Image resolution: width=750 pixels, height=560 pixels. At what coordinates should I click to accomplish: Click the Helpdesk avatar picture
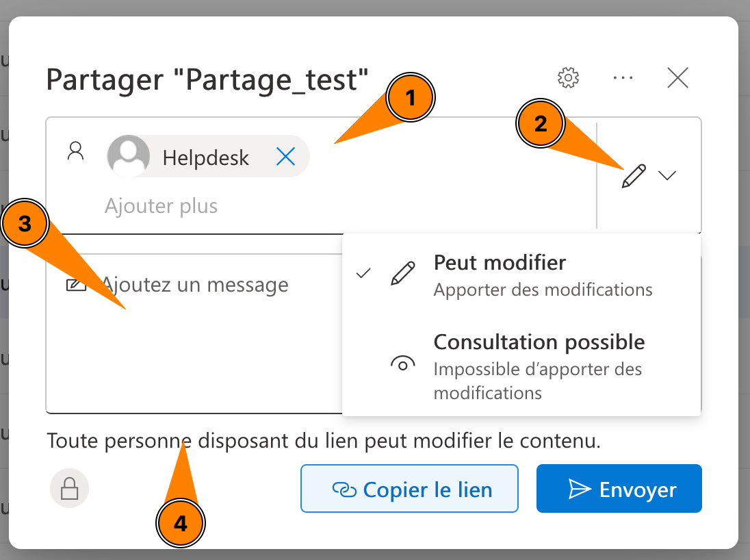(129, 156)
